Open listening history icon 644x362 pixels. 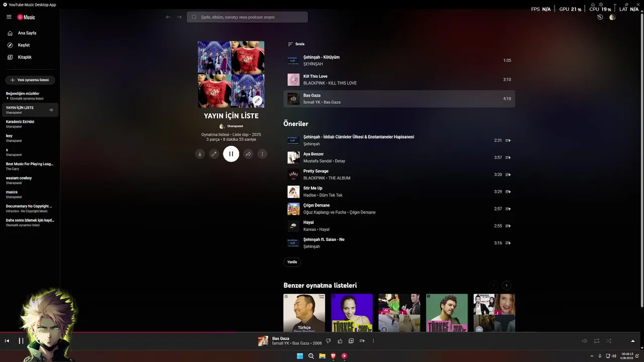coord(600,17)
